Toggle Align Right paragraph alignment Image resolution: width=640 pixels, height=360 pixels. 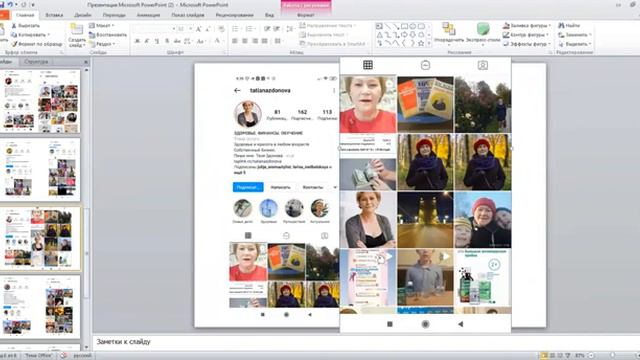coord(255,41)
